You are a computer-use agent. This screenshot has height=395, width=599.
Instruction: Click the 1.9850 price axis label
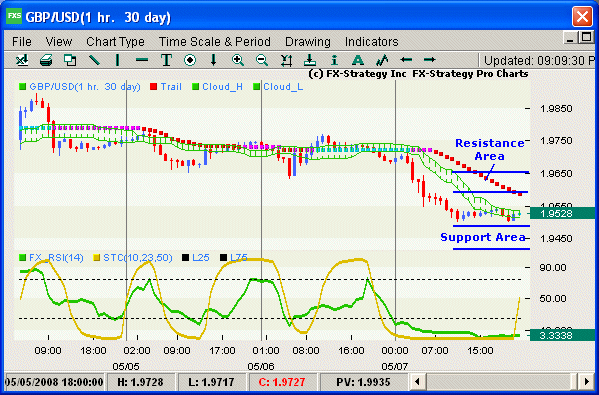point(556,108)
